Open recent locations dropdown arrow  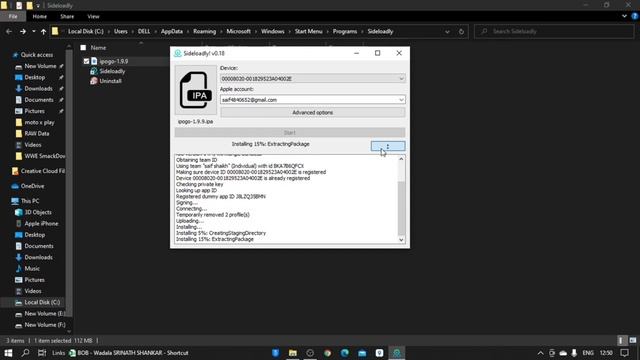click(34, 31)
